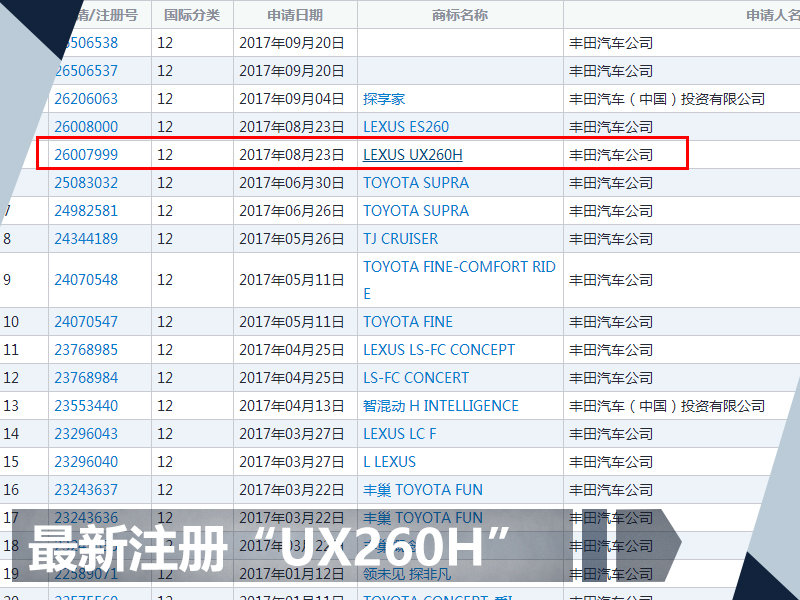Select the date 2017年06月26日

[x=292, y=211]
